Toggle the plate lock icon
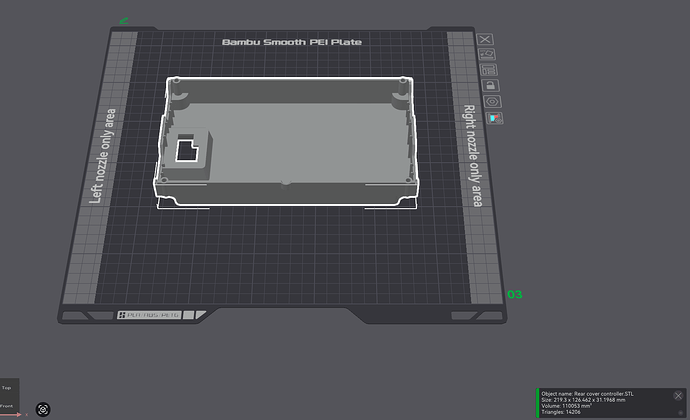The width and height of the screenshot is (690, 420). (490, 85)
